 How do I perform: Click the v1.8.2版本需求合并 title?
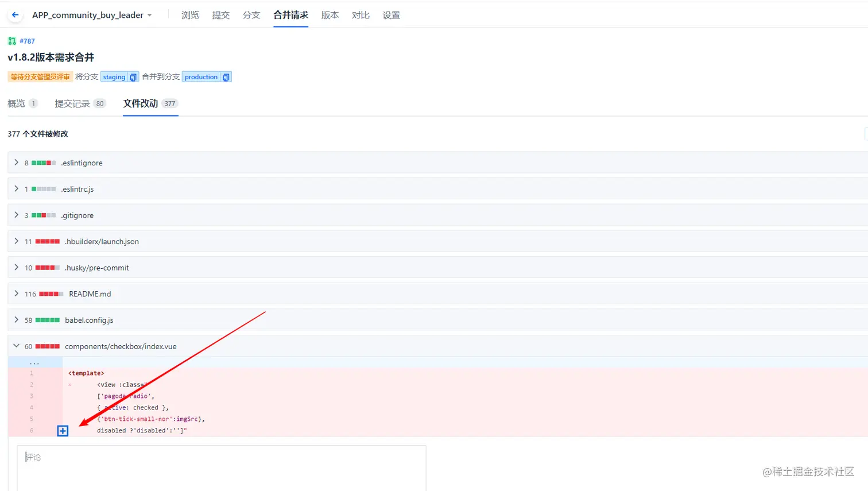point(51,57)
